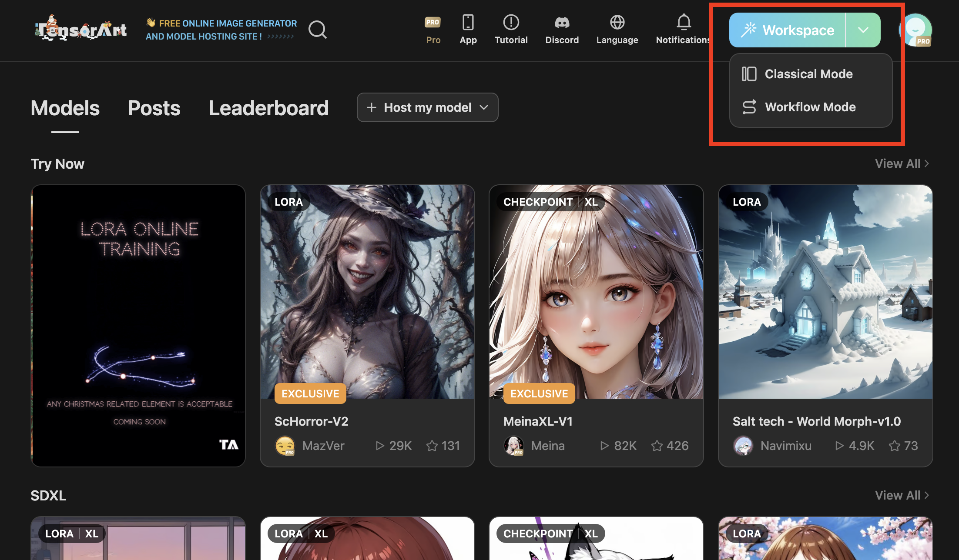959x560 pixels.
Task: Click the star icon beside 73
Action: 895,446
